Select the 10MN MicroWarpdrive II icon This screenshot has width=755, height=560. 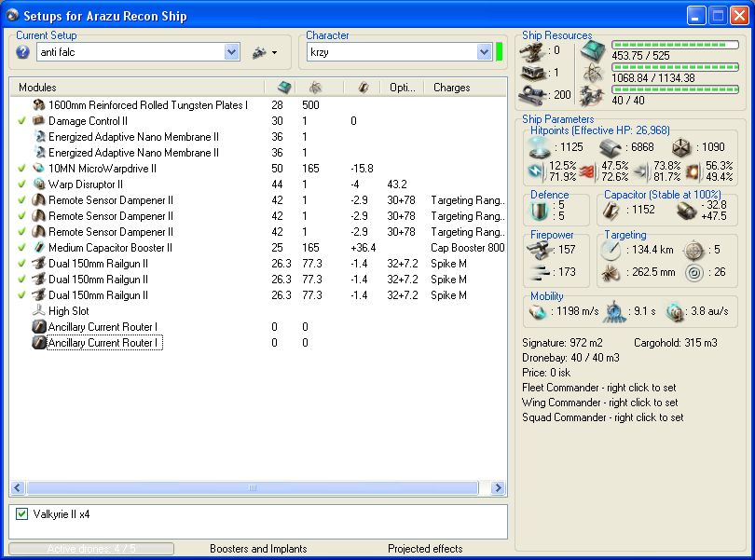39,169
